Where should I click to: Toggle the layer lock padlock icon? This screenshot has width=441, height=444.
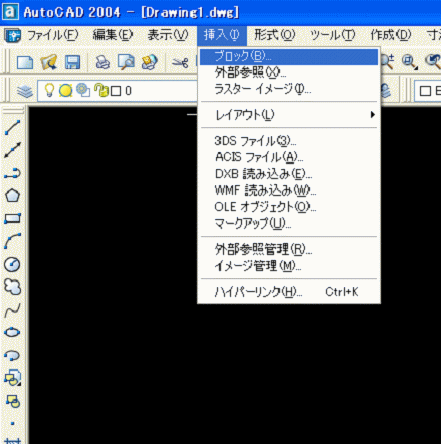coord(101,90)
